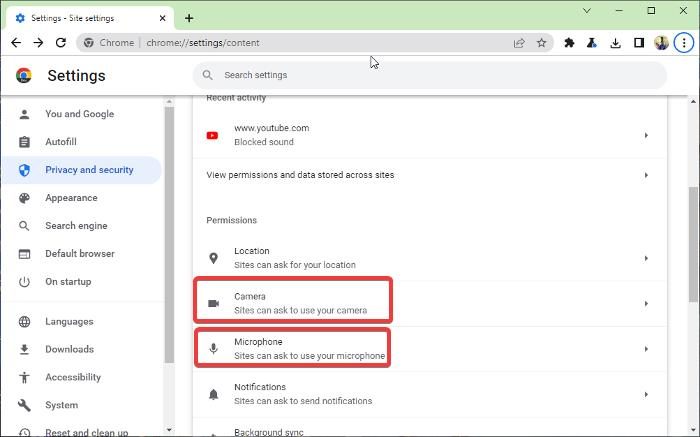Expand the Location permission arrow
This screenshot has width=700, height=437.
[646, 258]
